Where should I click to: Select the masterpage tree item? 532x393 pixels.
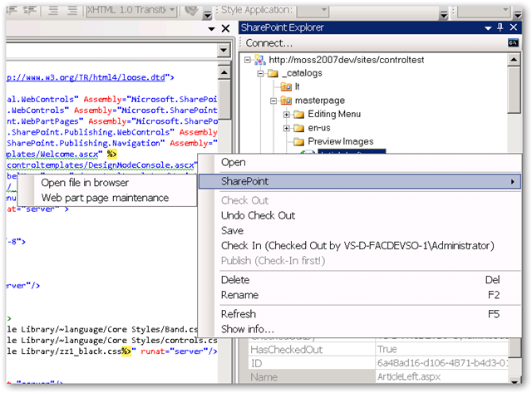tap(319, 101)
